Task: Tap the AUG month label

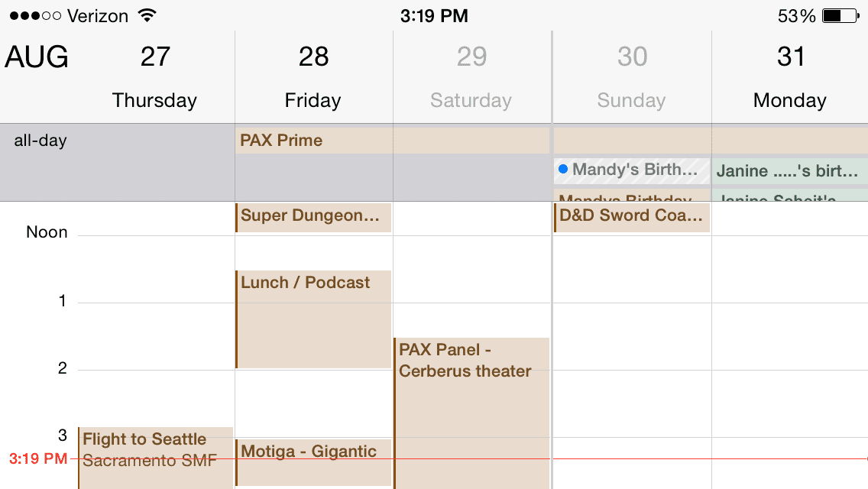Action: coord(37,57)
